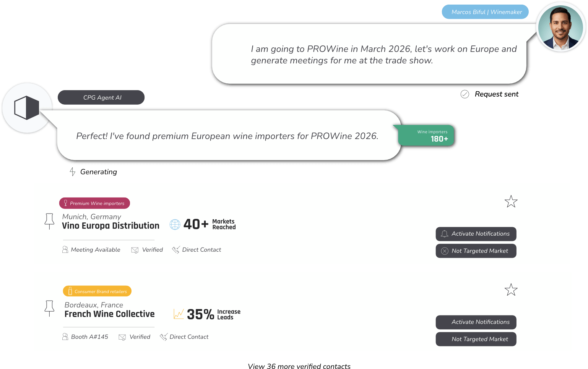Star the French Wine Collective card
Screen dimensions: 588x369
(x=511, y=290)
